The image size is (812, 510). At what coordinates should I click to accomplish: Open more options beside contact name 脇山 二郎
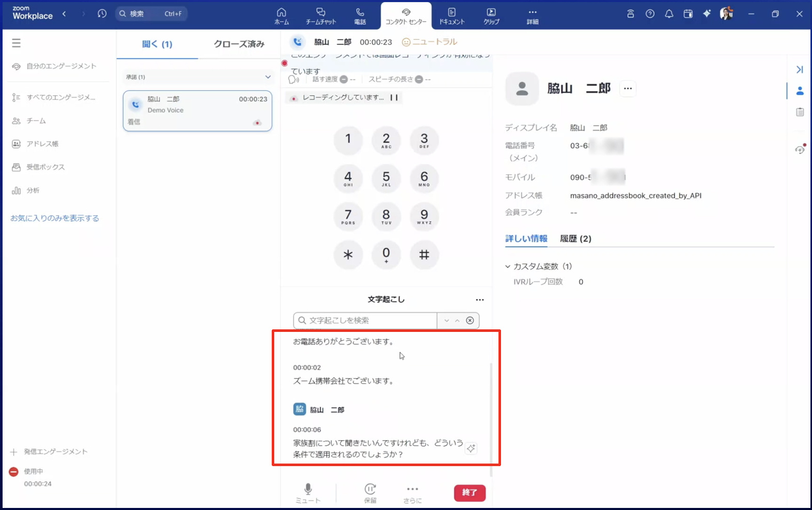coord(628,88)
